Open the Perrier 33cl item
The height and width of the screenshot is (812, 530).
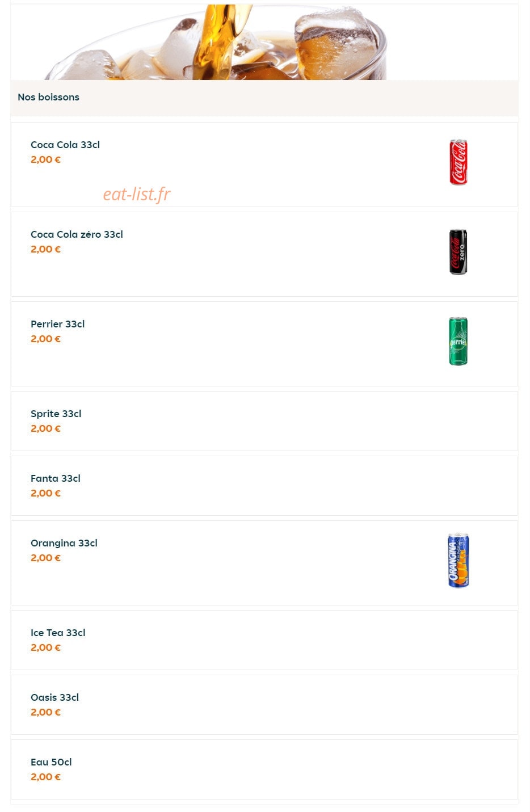tap(264, 344)
